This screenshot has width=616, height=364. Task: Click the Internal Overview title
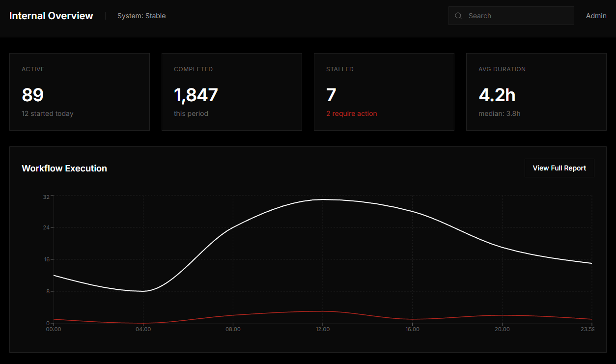pos(51,16)
